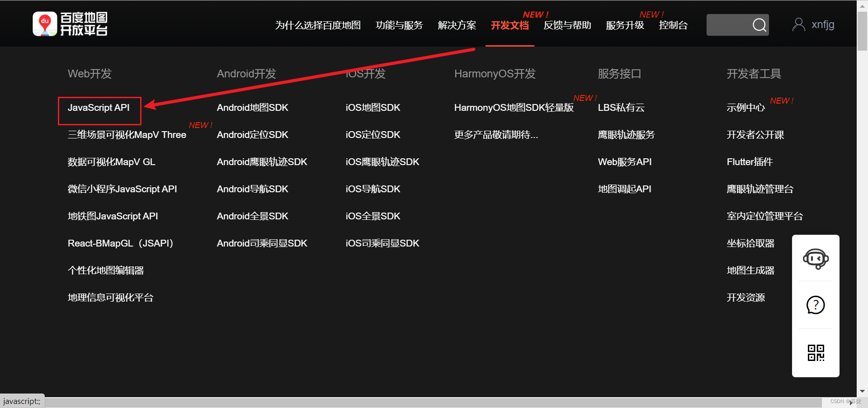Open Android鹰眼轨迹SDK

click(262, 162)
